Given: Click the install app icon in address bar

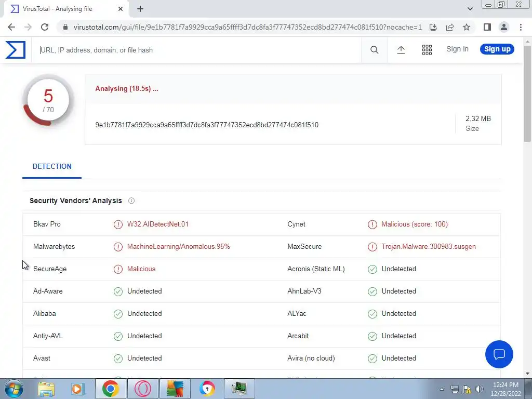Looking at the screenshot, I should coord(433,27).
